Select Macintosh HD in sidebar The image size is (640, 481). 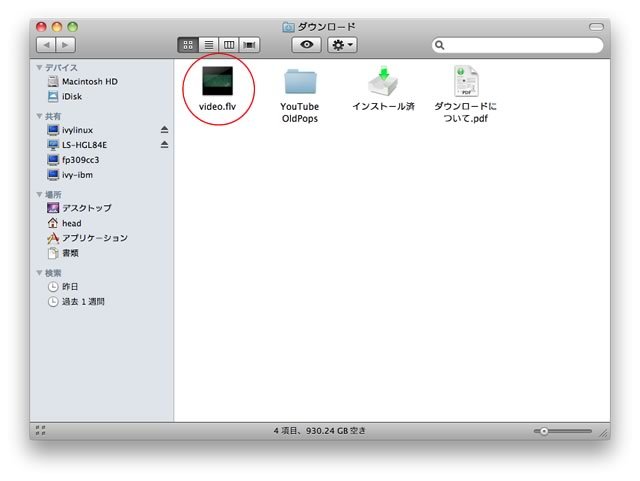point(89,81)
